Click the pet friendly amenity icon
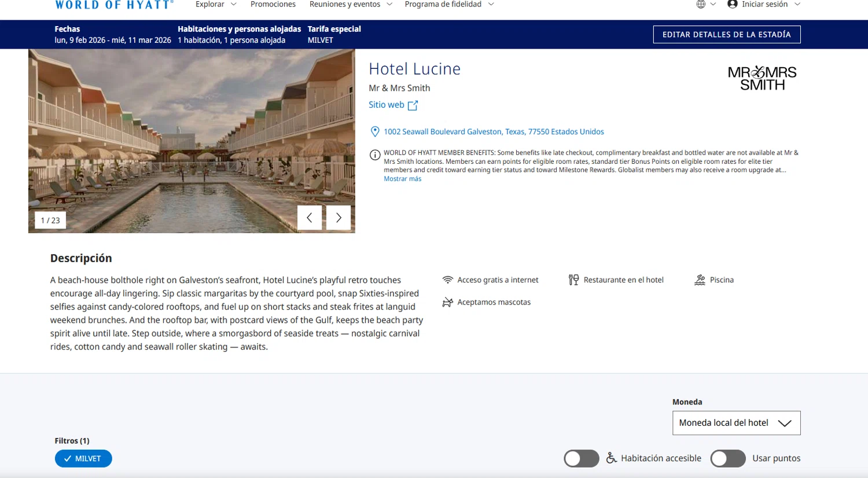Viewport: 868px width, 478px height. [447, 302]
